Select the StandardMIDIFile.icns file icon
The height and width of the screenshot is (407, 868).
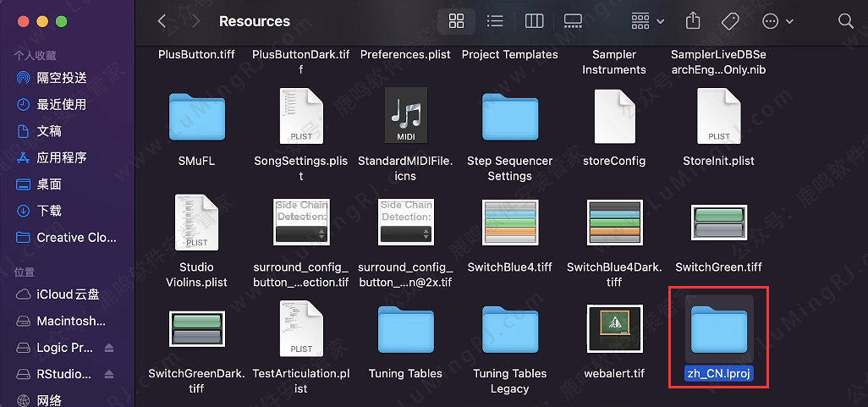coord(405,116)
